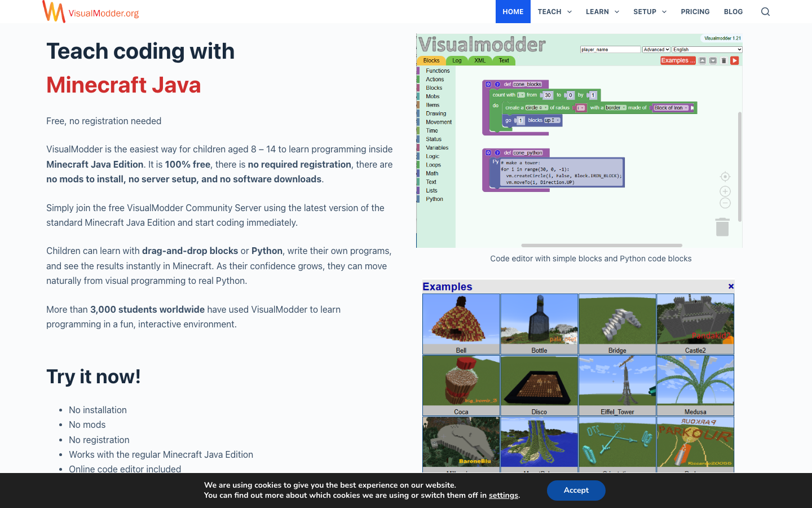Open the cookie settings link
812x508 pixels.
pyautogui.click(x=504, y=496)
